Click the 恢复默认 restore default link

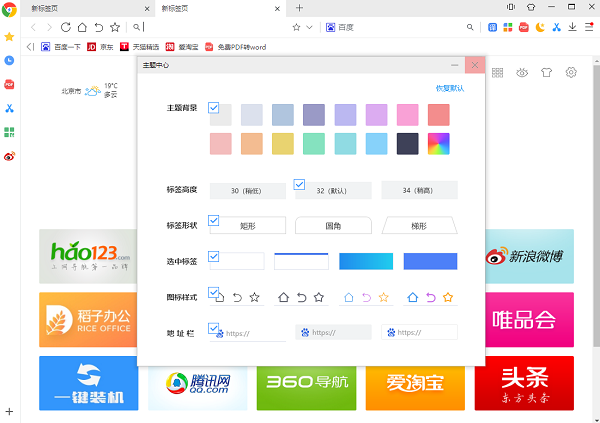coord(450,88)
